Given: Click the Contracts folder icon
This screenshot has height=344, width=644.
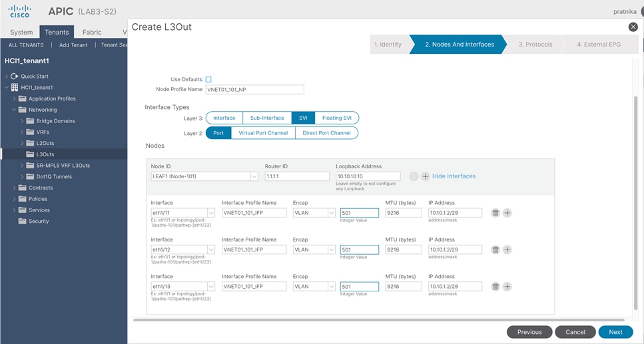Looking at the screenshot, I should coord(22,188).
